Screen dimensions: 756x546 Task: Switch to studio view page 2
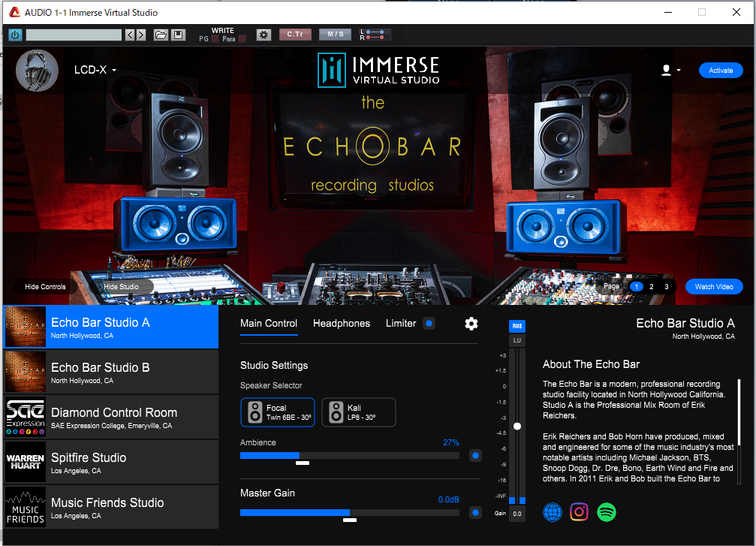click(652, 286)
